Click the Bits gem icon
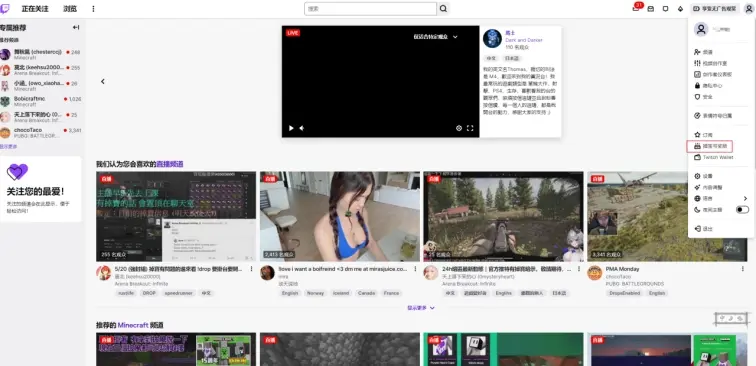Image resolution: width=756 pixels, height=366 pixels. [x=680, y=9]
